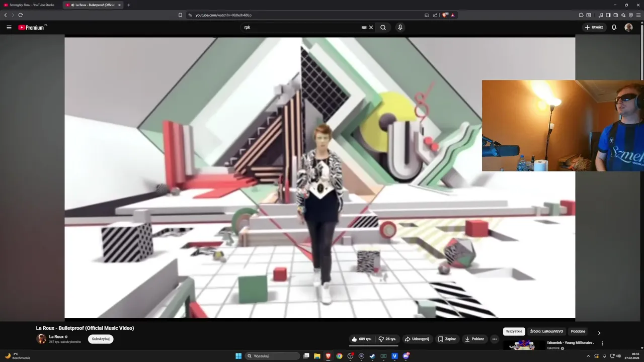This screenshot has height=362, width=644.
Task: Show more filter chips with right arrow
Action: tap(599, 333)
